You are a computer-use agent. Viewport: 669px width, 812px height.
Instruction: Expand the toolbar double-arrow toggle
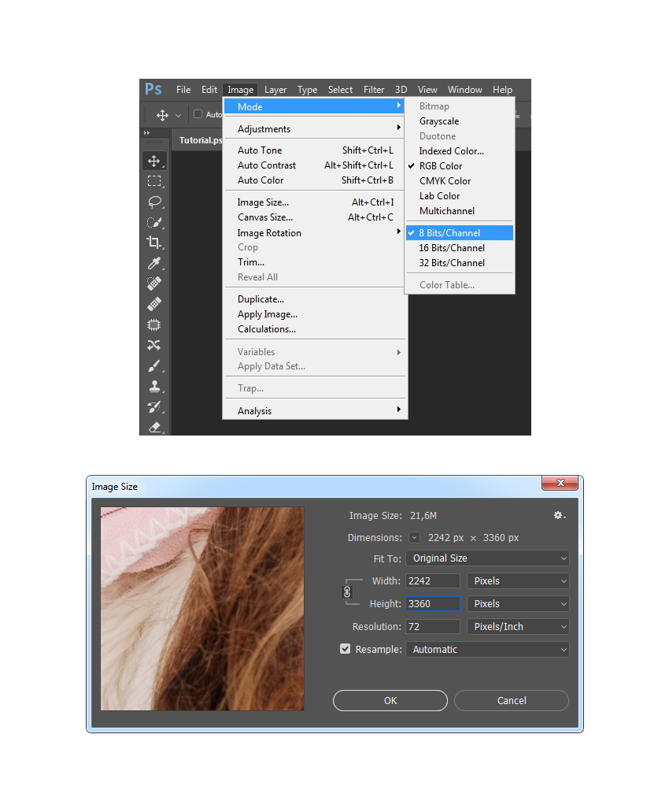(146, 133)
